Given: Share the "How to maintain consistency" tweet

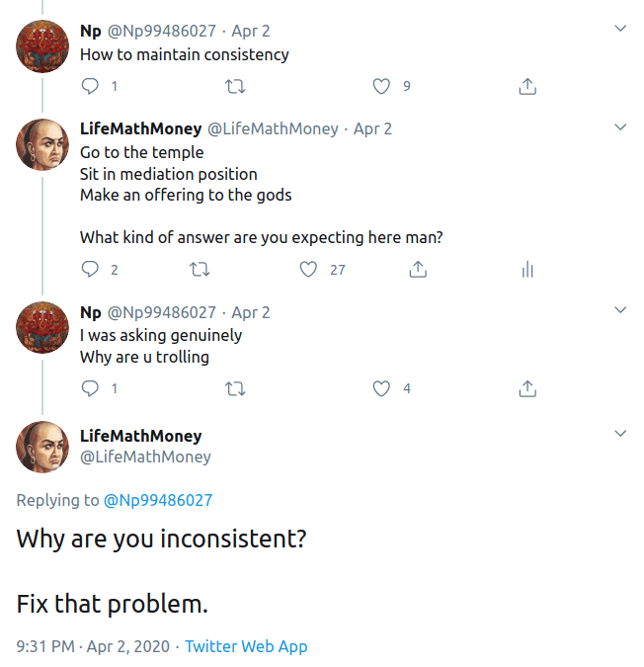Looking at the screenshot, I should coord(527,87).
